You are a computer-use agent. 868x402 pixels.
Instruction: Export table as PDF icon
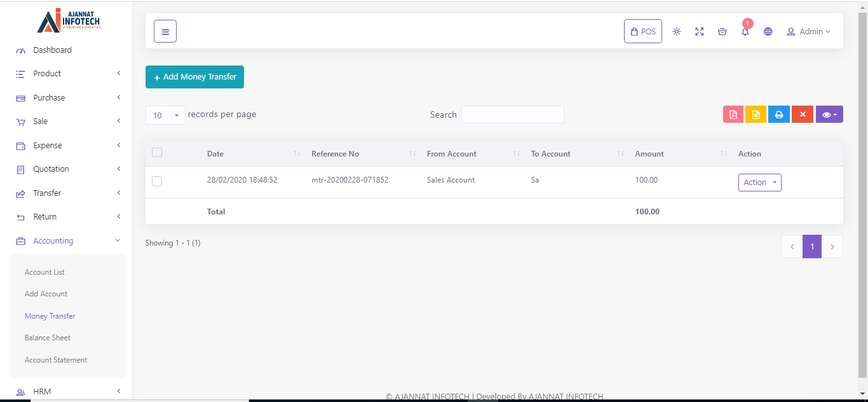click(x=733, y=114)
